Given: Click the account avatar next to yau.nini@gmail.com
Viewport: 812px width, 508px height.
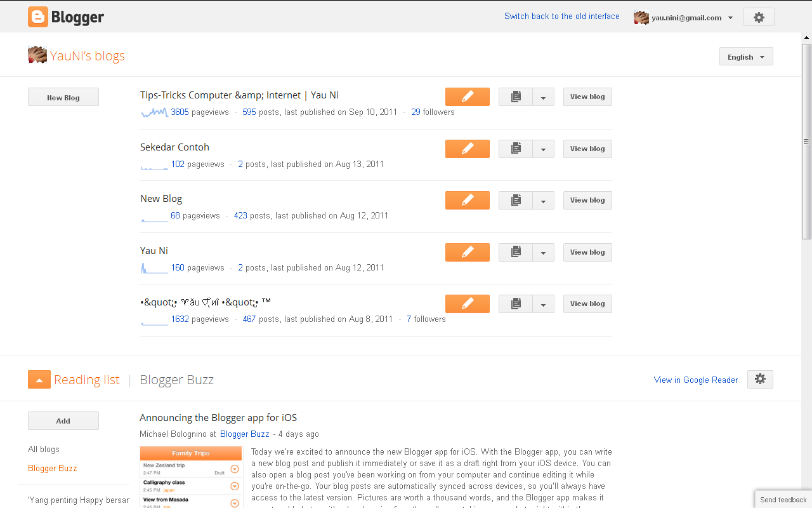Looking at the screenshot, I should pyautogui.click(x=641, y=18).
